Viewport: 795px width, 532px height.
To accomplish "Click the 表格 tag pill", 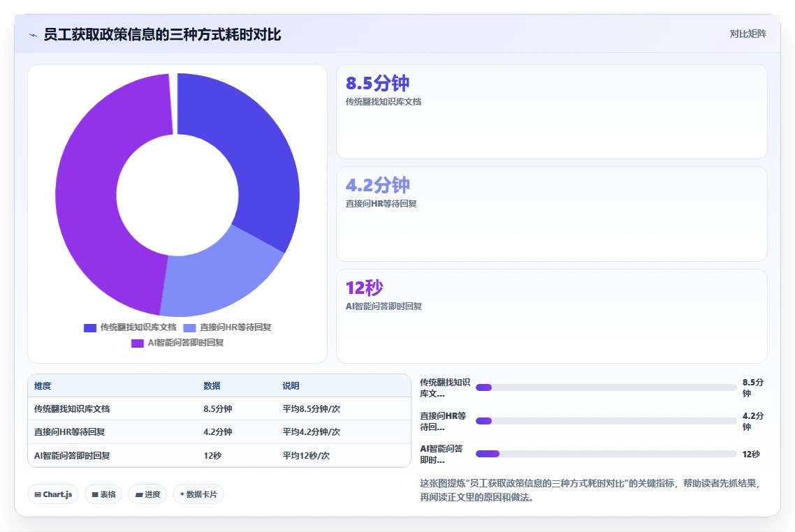I will 103,494.
